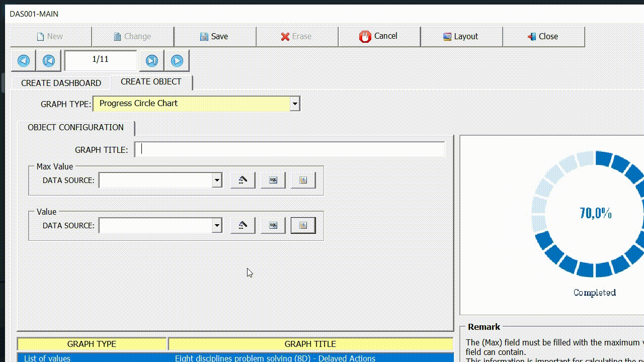Switch to the CREATE DASHBOARD tab
The image size is (644, 362).
coord(60,82)
